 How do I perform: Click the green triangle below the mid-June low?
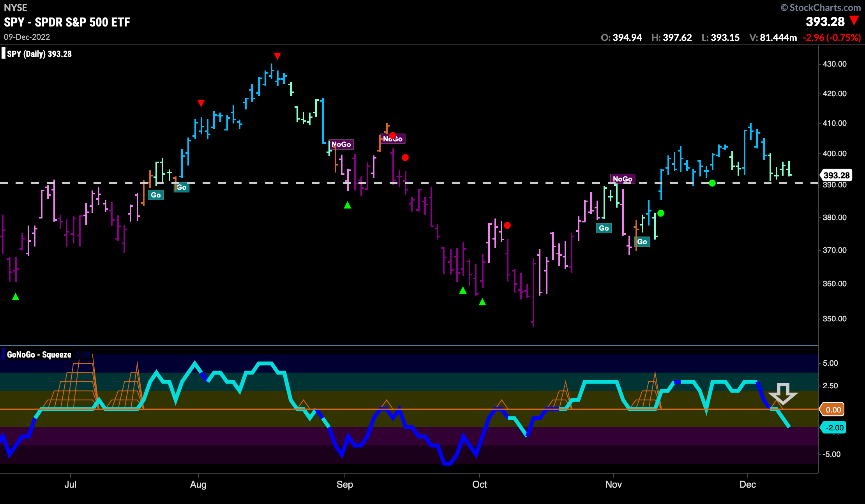click(16, 297)
